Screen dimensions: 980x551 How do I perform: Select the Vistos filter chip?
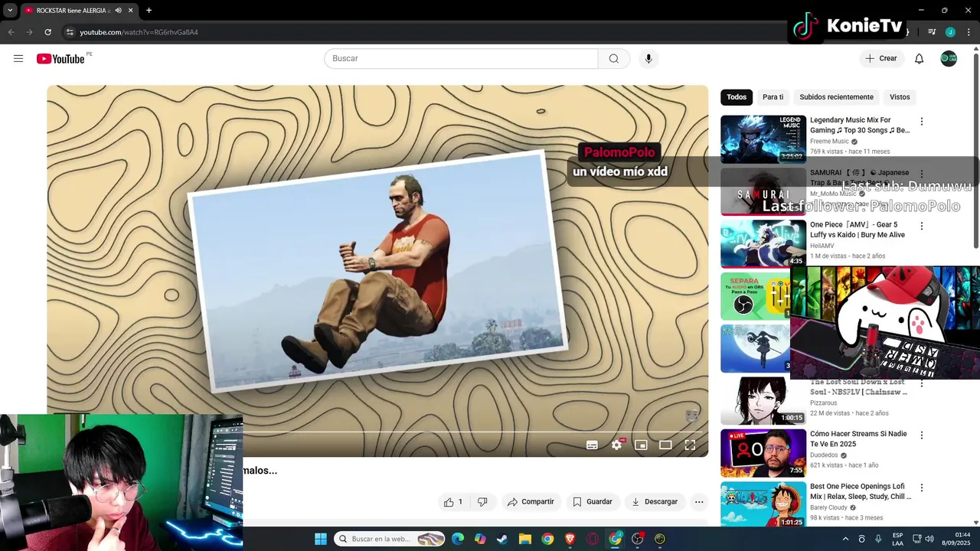[900, 97]
